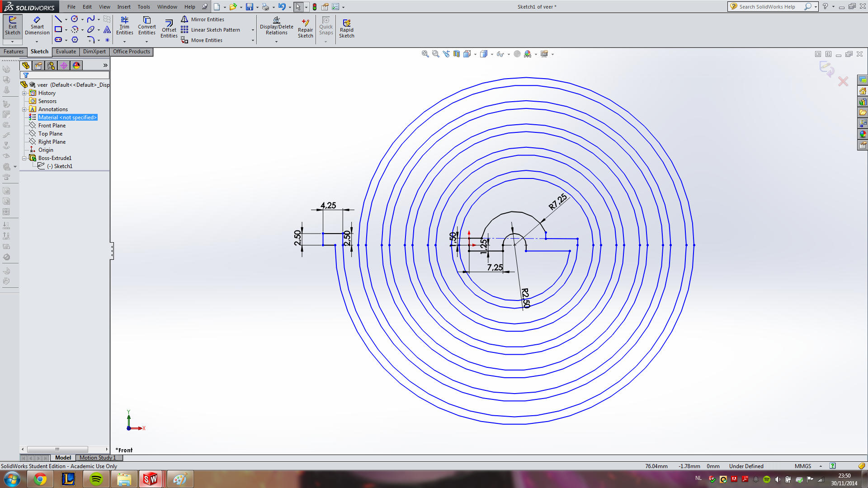Open Smart Dimension dropdown arrow
The height and width of the screenshot is (488, 868).
point(37,42)
